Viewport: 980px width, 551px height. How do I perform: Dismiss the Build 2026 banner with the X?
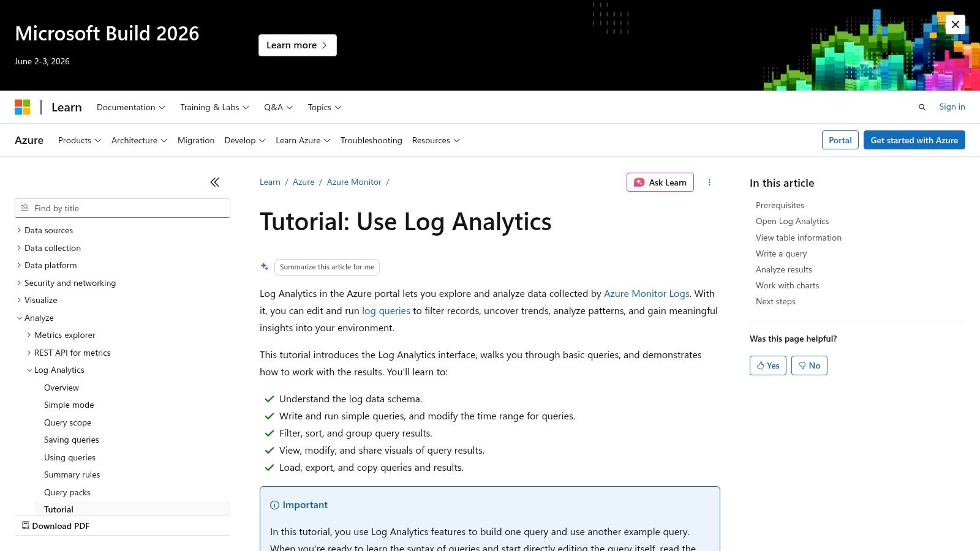click(955, 24)
